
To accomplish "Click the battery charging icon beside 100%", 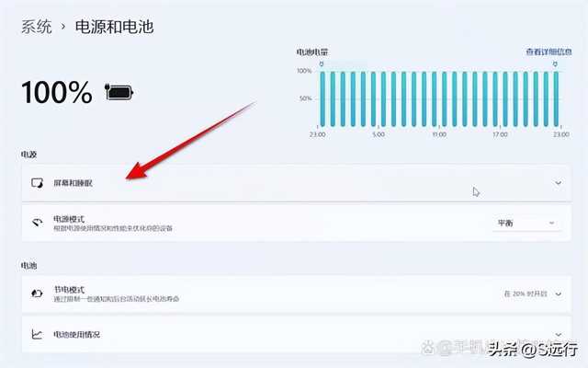I will (x=119, y=92).
